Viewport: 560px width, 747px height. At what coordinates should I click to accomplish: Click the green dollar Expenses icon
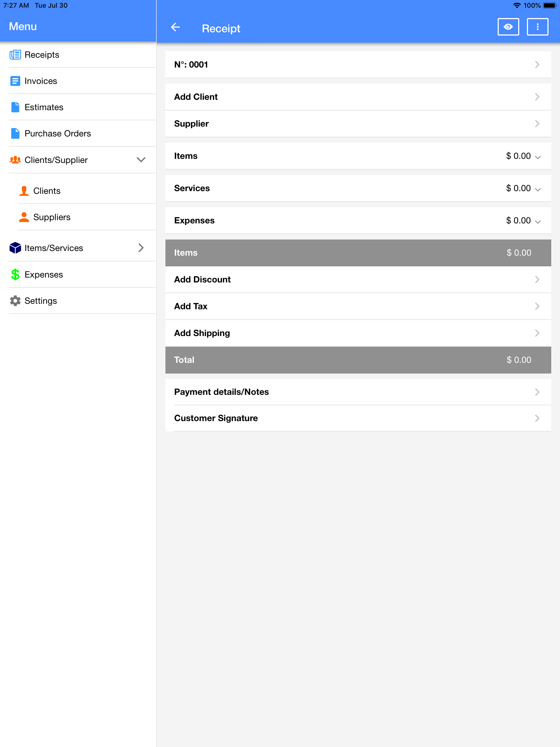click(x=15, y=274)
